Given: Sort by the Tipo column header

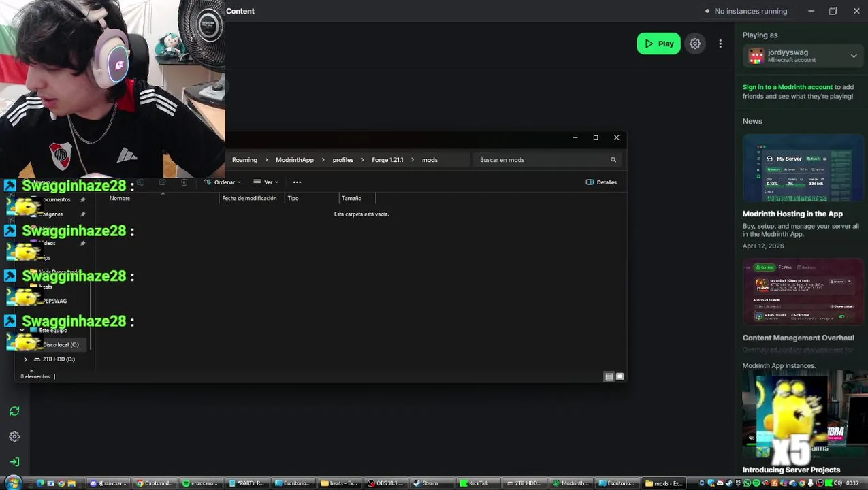Looking at the screenshot, I should [293, 198].
